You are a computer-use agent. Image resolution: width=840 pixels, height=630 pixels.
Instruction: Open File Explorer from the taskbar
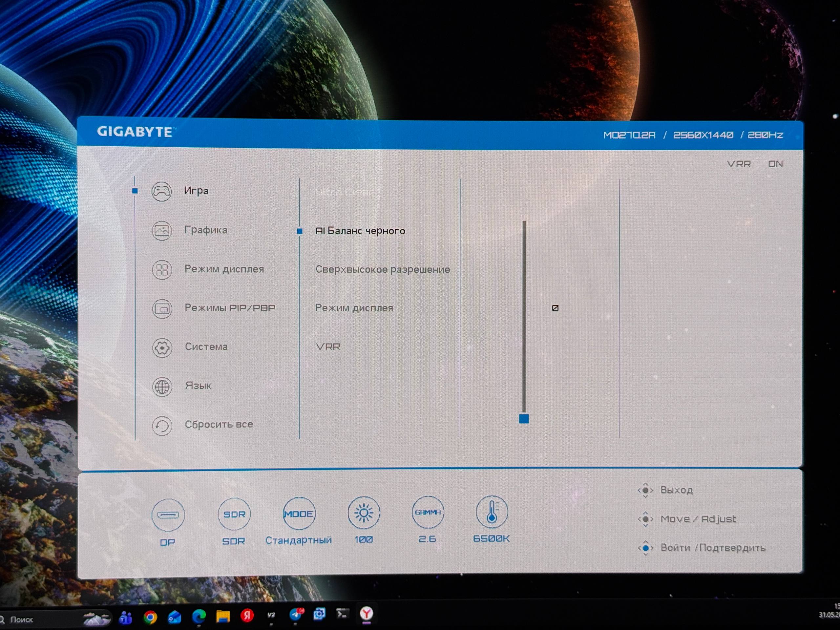[223, 616]
